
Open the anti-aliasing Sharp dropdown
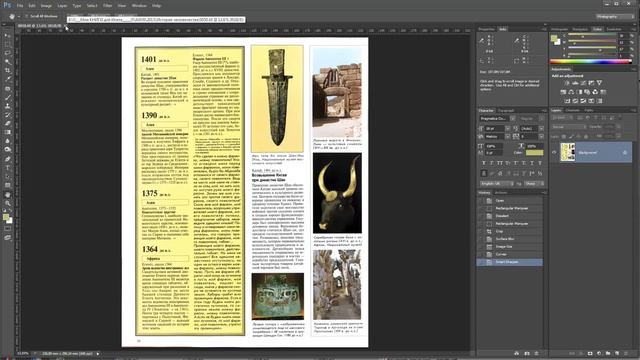point(534,184)
